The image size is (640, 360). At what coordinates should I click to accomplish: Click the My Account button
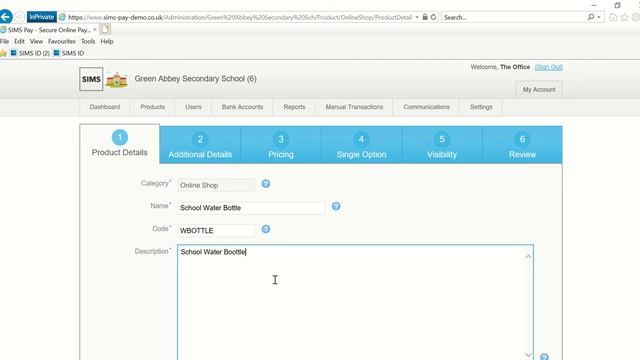(539, 89)
